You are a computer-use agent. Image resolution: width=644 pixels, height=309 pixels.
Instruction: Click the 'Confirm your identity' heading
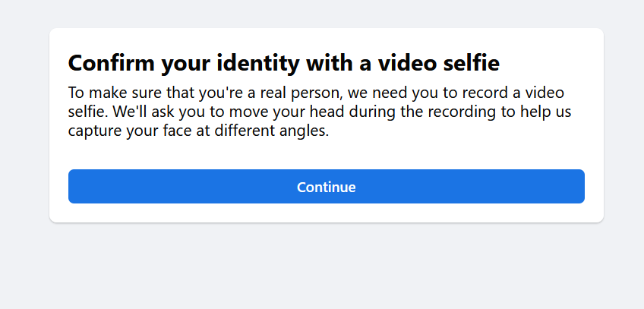[x=283, y=63]
